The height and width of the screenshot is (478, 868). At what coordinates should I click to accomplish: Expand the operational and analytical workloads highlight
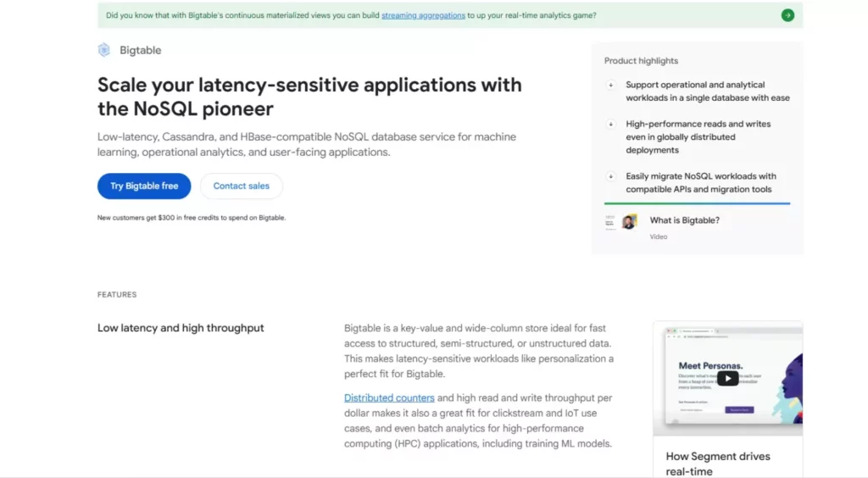click(610, 85)
